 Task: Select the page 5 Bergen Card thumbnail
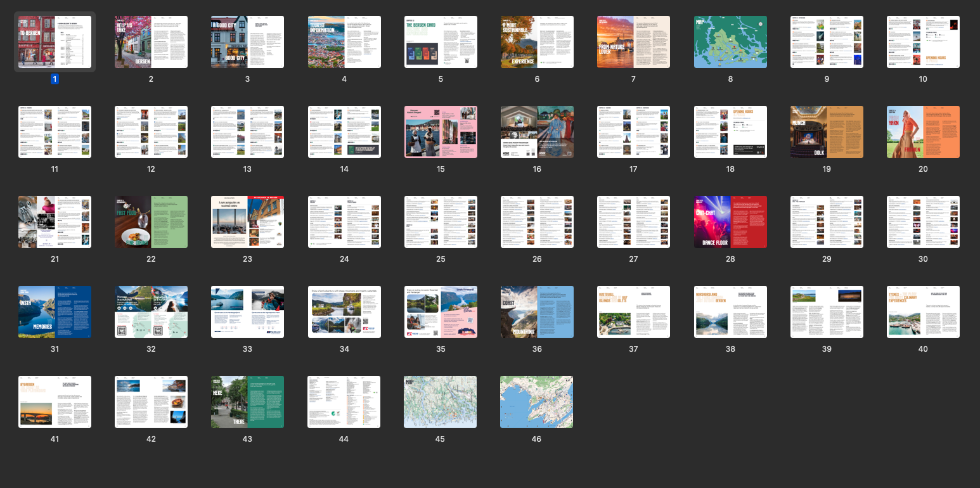[440, 42]
